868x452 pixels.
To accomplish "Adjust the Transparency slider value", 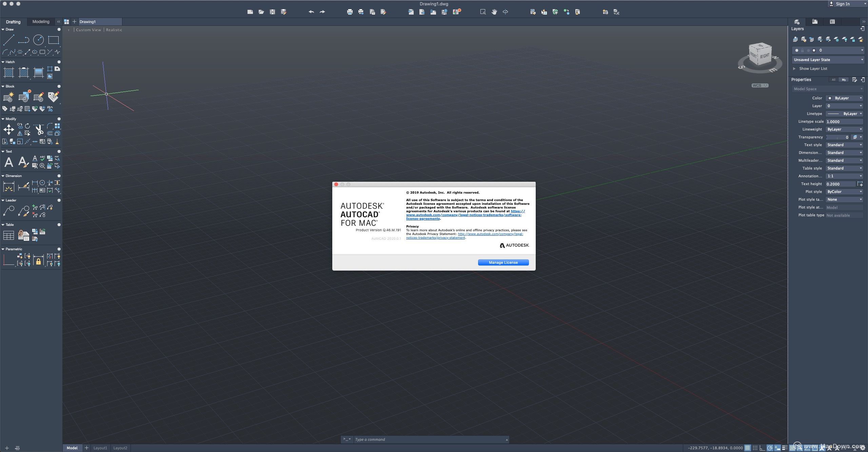I will 837,137.
